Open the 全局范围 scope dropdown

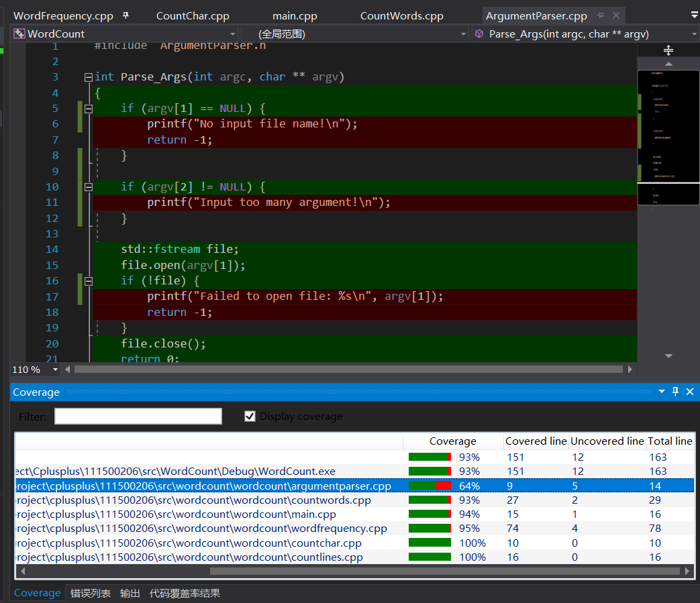pyautogui.click(x=463, y=34)
